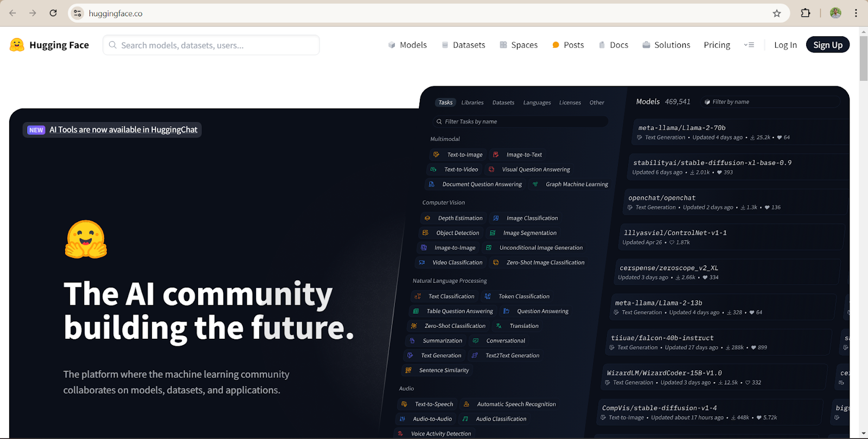Image resolution: width=868 pixels, height=439 pixels.
Task: Click the Token Classification task icon
Action: click(x=488, y=296)
